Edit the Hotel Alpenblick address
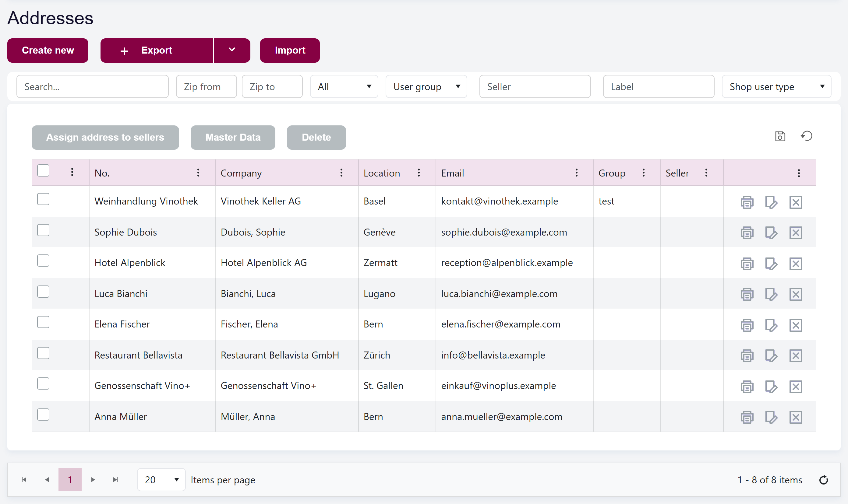The height and width of the screenshot is (504, 848). 771,264
